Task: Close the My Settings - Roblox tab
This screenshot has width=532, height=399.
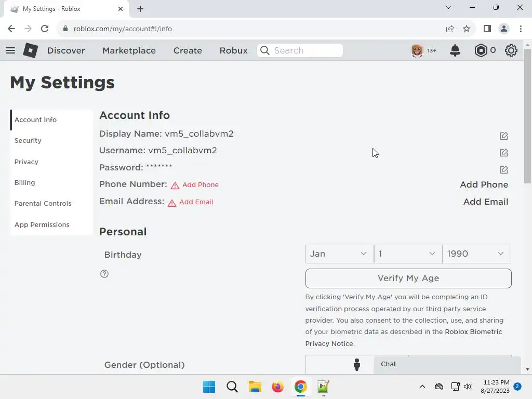Action: coord(121,9)
